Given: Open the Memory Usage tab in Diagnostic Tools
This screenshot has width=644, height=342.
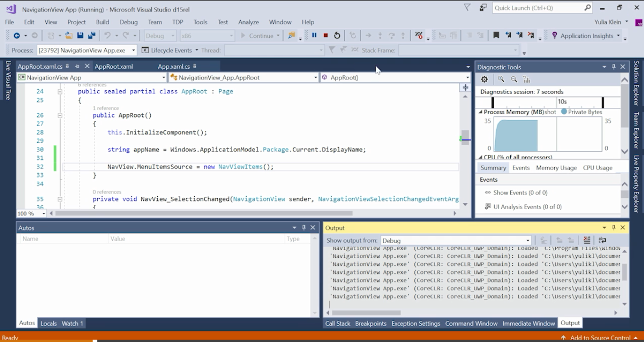Looking at the screenshot, I should [556, 167].
